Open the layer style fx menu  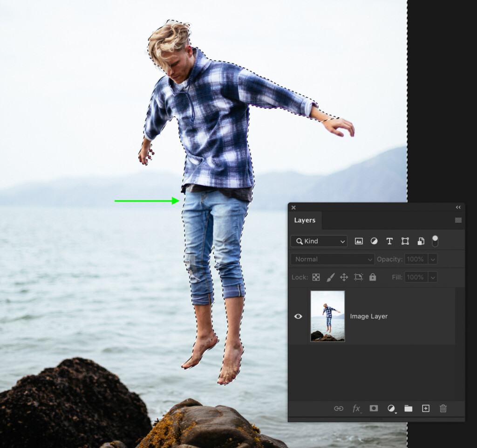(356, 408)
